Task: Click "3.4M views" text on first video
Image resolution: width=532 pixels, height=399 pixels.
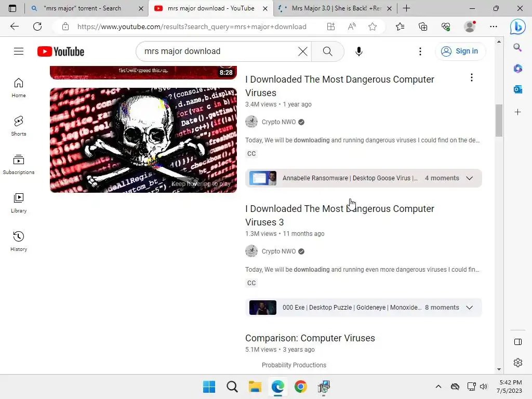Action: click(261, 104)
